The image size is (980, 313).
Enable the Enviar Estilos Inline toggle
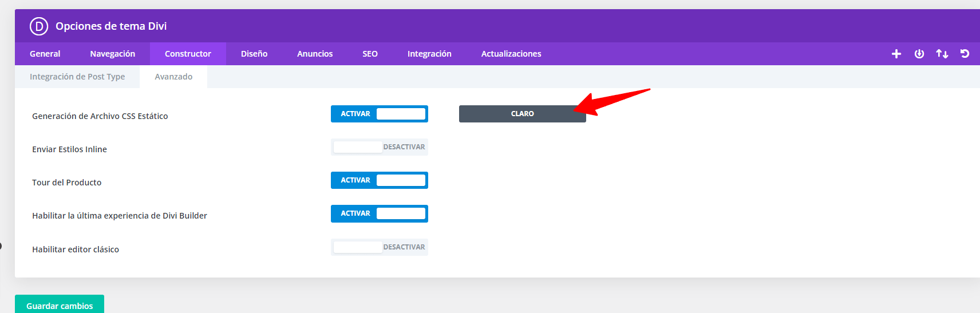[x=380, y=147]
